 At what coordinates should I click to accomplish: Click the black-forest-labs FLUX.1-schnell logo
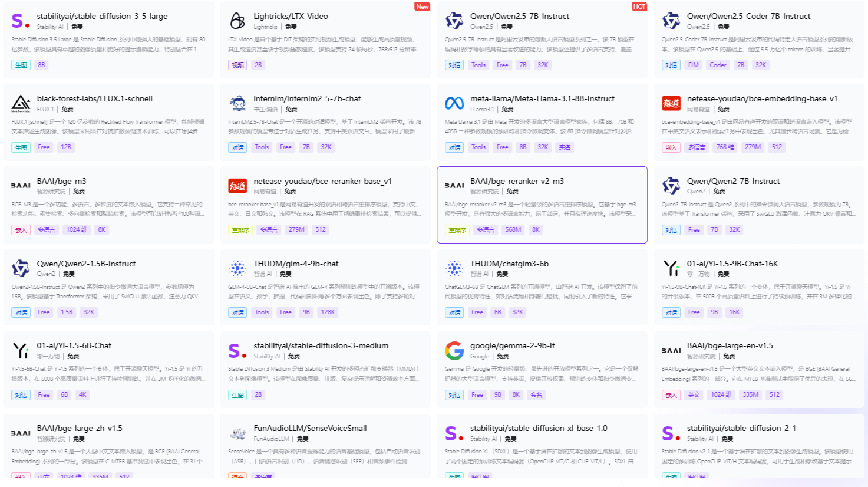click(x=21, y=104)
